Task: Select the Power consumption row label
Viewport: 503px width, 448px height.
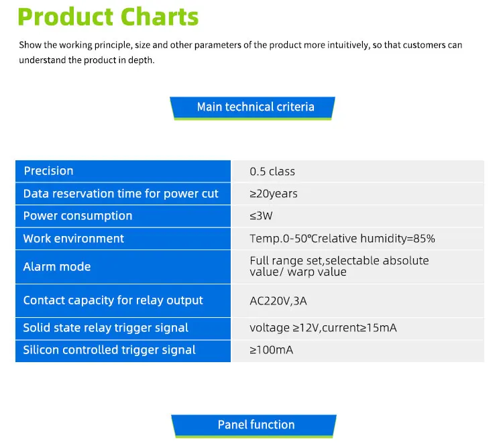Action: click(78, 216)
